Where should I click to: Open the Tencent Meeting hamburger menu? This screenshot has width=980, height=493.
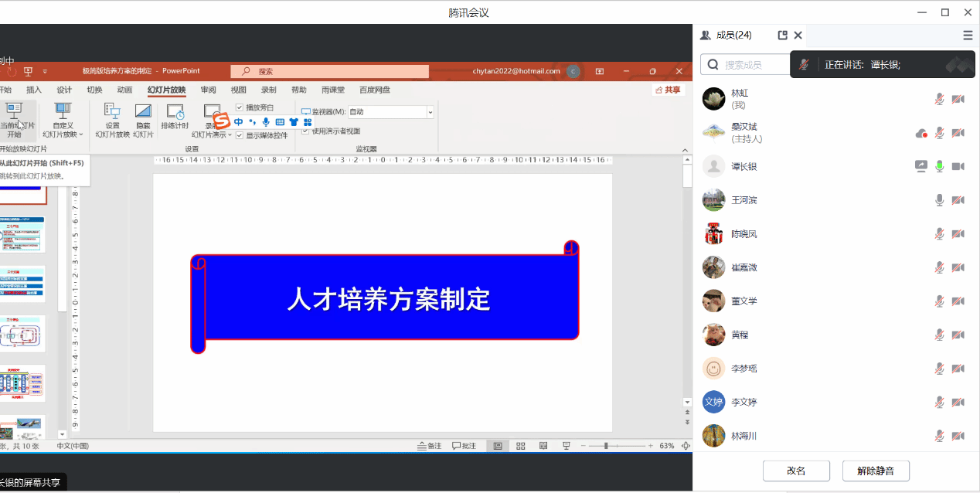pyautogui.click(x=968, y=36)
